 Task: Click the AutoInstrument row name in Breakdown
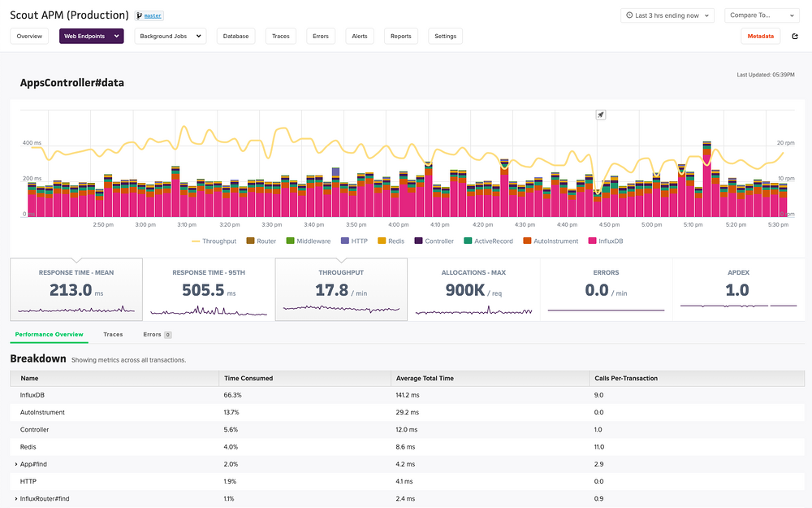tap(42, 412)
